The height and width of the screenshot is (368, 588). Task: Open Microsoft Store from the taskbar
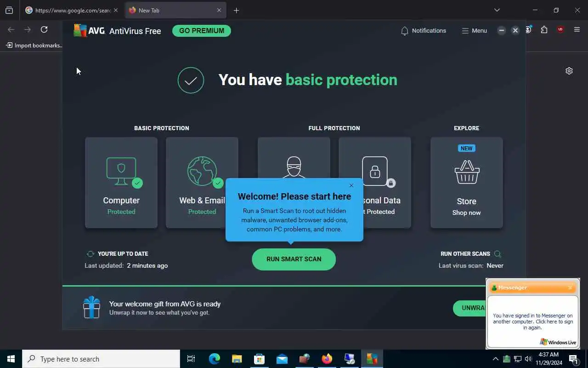pos(259,359)
